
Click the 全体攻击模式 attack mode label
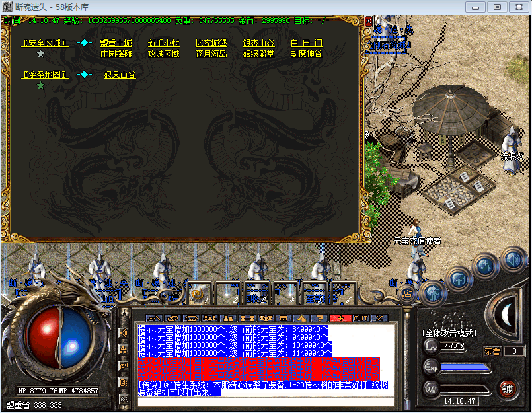click(x=449, y=333)
